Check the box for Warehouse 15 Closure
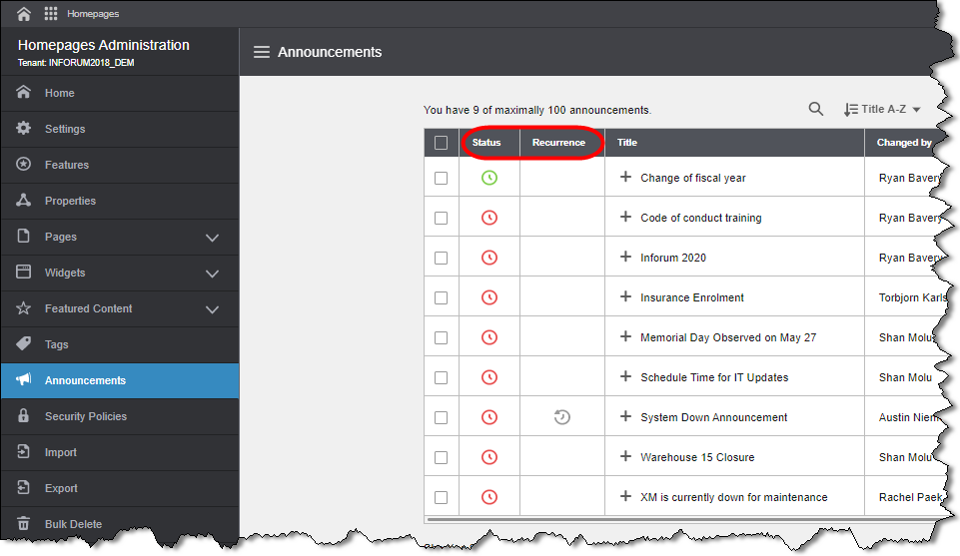 coord(441,457)
